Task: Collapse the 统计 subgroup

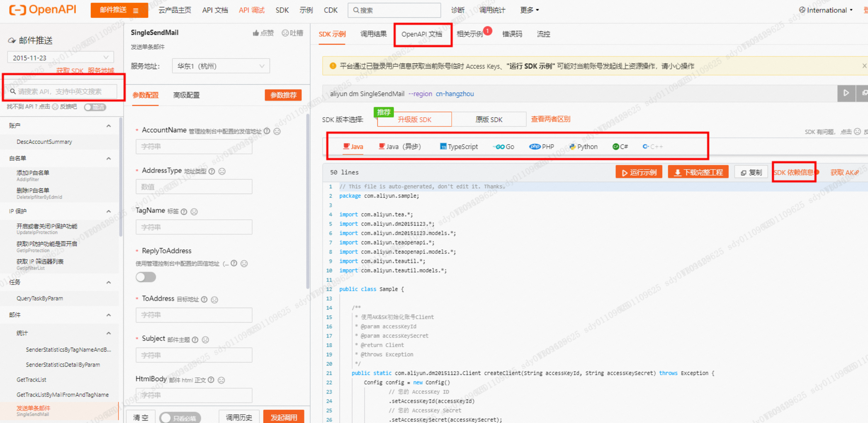Action: (x=109, y=333)
